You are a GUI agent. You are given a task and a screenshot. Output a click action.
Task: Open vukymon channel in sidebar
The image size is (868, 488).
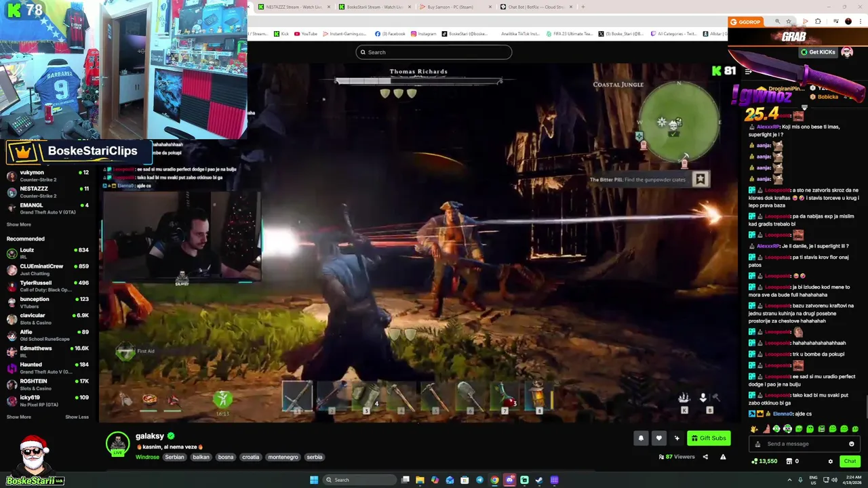47,176
